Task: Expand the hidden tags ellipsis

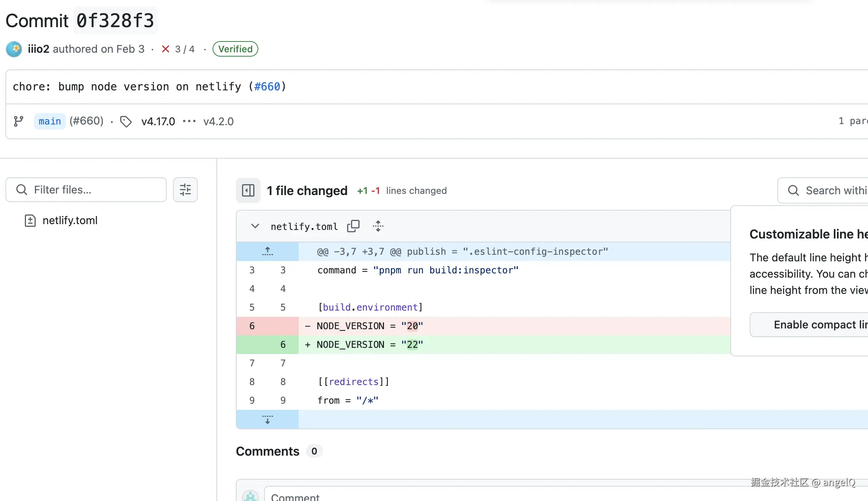Action: pos(189,121)
